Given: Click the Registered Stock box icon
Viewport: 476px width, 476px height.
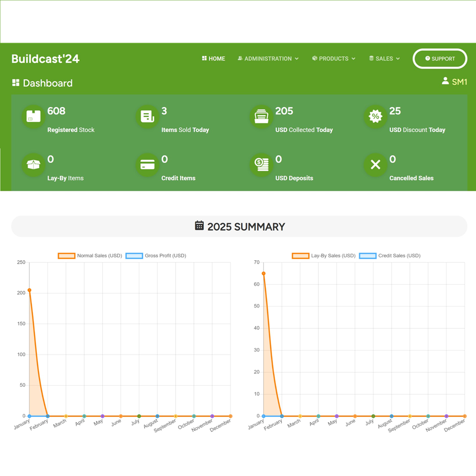Looking at the screenshot, I should coord(34,117).
